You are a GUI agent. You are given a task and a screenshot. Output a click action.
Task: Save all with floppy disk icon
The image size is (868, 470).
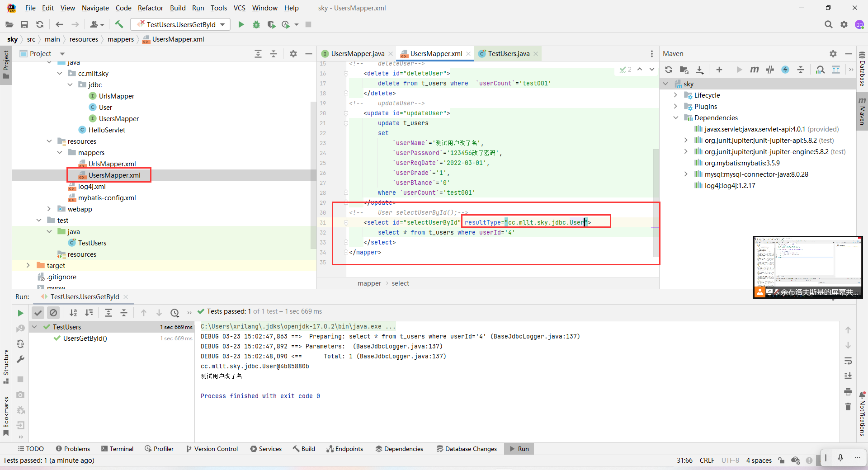click(x=24, y=24)
